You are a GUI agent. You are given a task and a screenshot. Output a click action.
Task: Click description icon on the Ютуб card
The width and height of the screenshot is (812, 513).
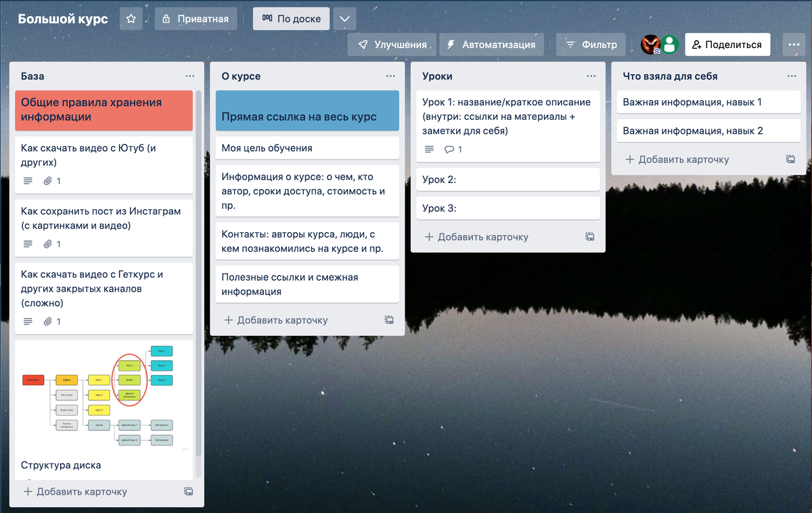[x=28, y=181]
